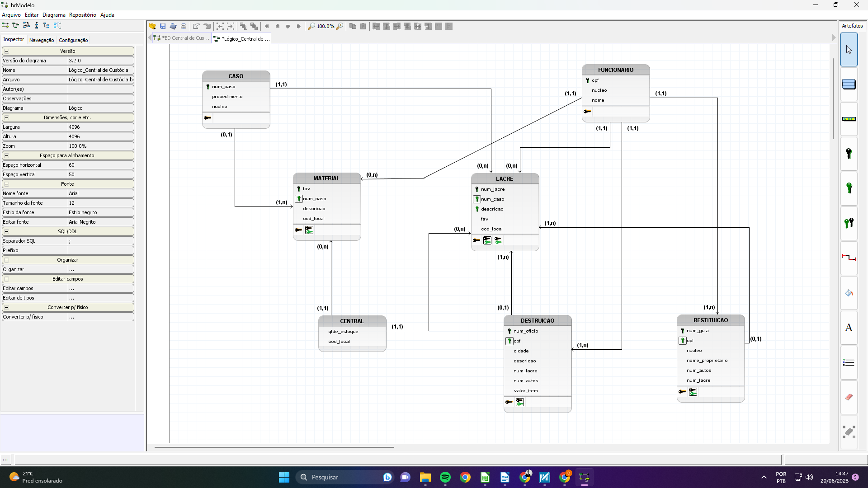The image size is (868, 488).
Task: Open the Editar menu
Action: click(32, 15)
